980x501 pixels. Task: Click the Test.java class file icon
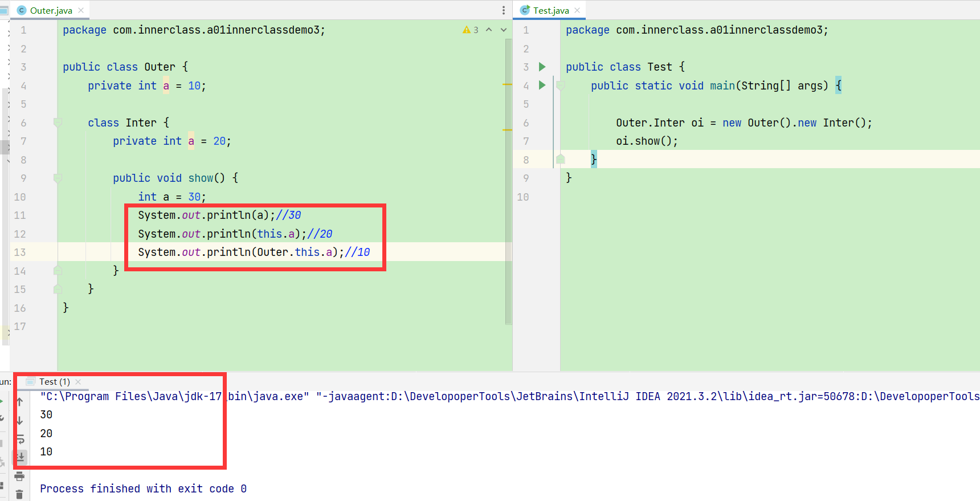(525, 10)
